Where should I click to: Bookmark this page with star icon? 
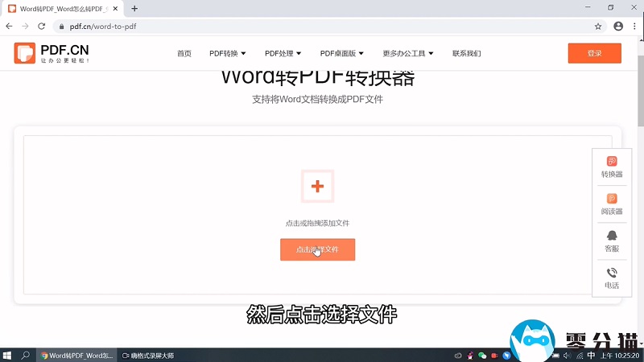(598, 26)
